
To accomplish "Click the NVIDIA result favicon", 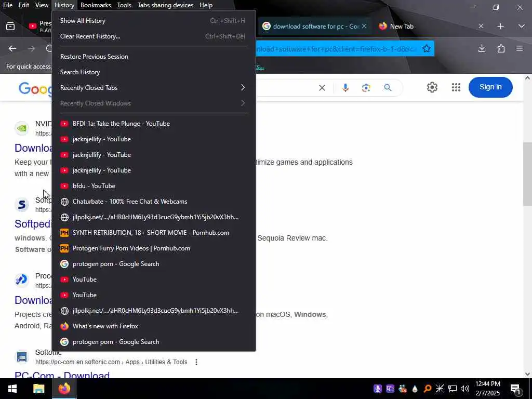I will (x=22, y=128).
